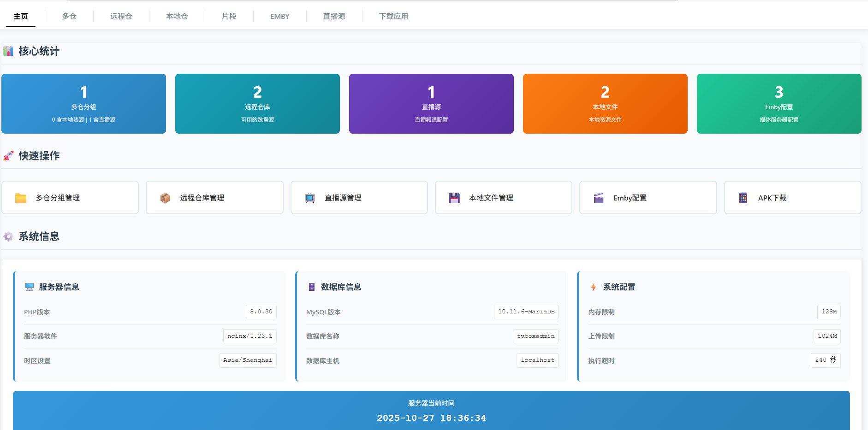The image size is (868, 430).
Task: Click the package box icon for 远程仓库管理
Action: [165, 198]
